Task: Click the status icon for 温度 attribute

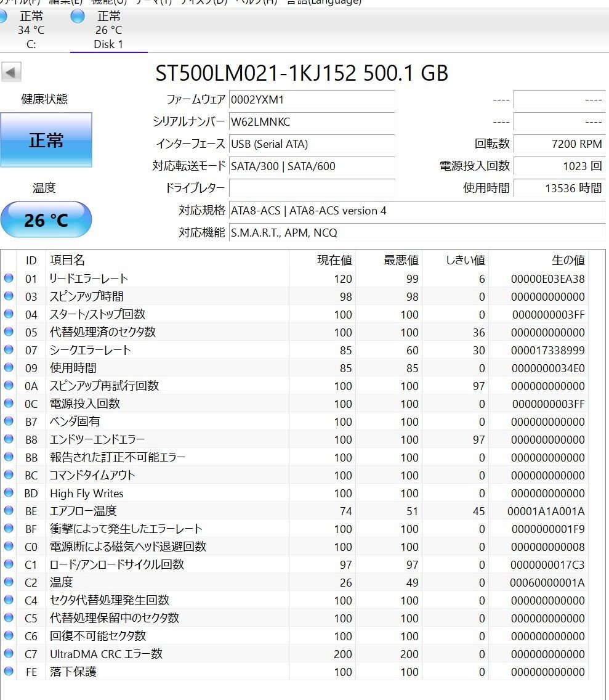Action: point(9,582)
